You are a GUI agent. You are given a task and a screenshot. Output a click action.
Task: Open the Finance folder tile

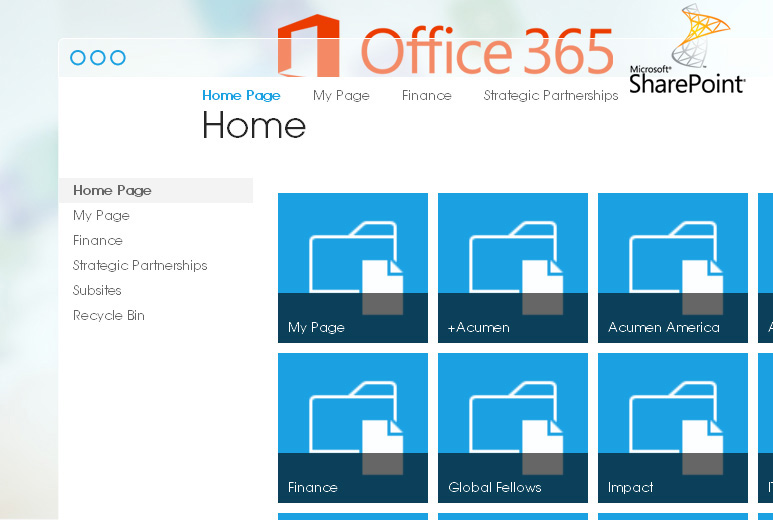(x=353, y=428)
